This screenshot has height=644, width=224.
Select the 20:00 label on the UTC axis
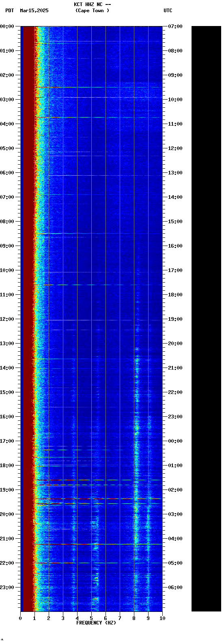[175, 344]
